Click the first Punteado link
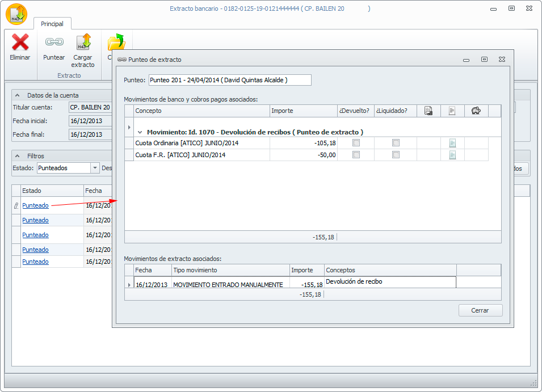Viewport: 542px width, 392px height. tap(35, 205)
